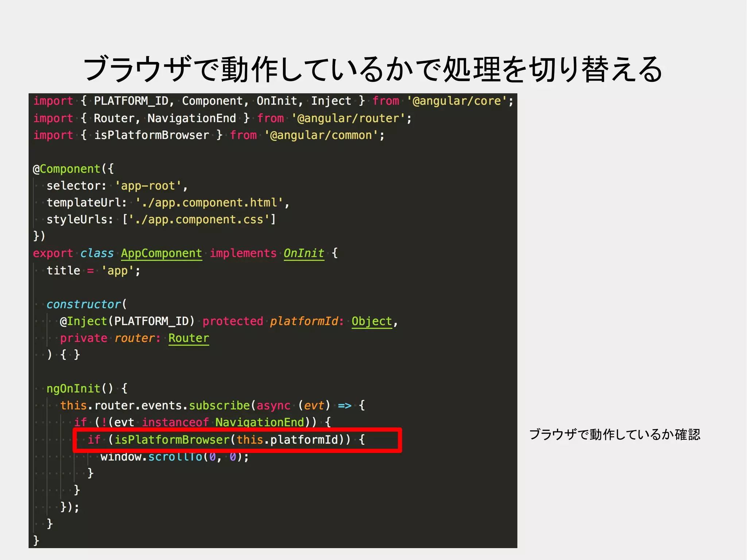This screenshot has width=747, height=560.
Task: Click the @Component({ decorator line
Action: click(73, 169)
